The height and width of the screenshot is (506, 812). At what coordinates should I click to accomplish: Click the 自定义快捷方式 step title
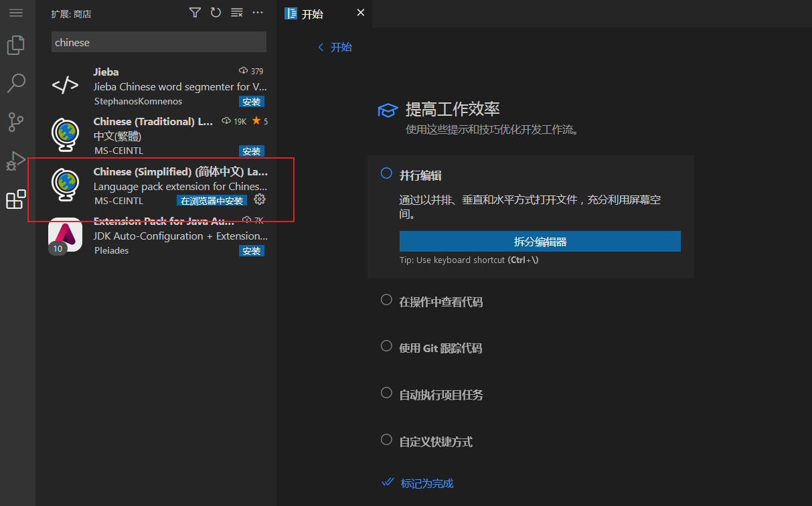pos(436,442)
